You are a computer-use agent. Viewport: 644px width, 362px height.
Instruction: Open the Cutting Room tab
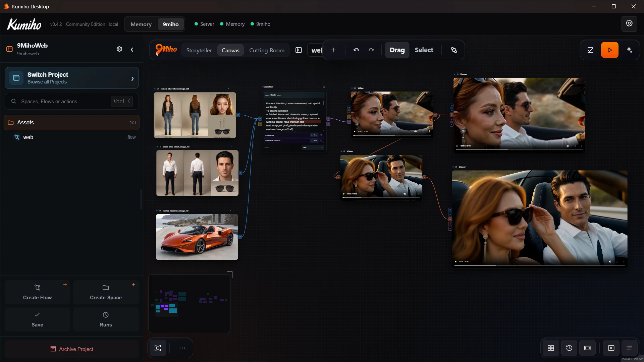267,50
